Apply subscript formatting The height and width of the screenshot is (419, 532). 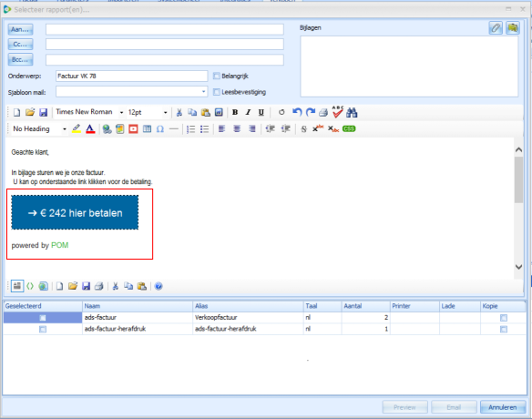tap(333, 129)
